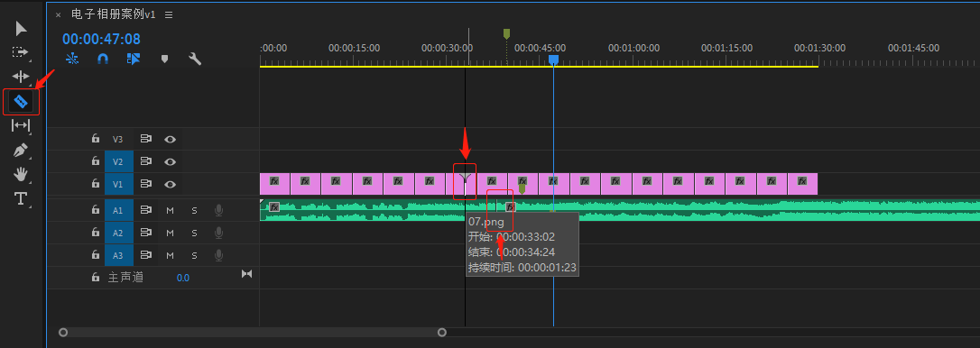Toggle A3 track targeting
The height and width of the screenshot is (348, 980).
118,255
